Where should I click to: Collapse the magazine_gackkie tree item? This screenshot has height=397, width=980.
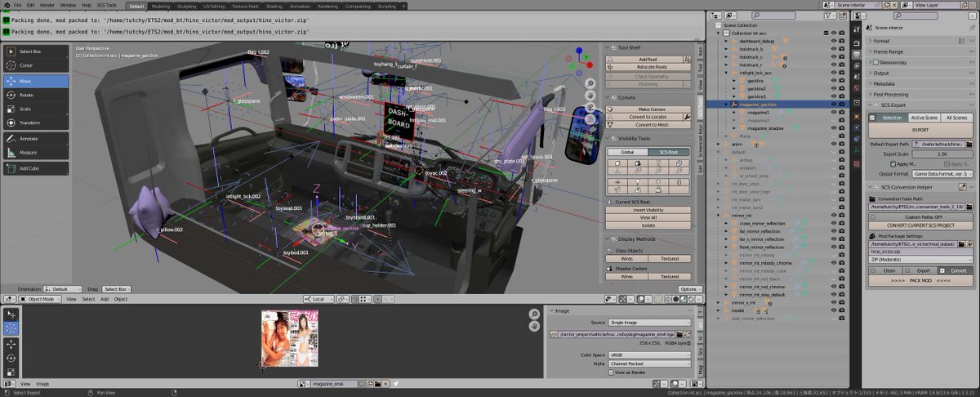[x=724, y=105]
